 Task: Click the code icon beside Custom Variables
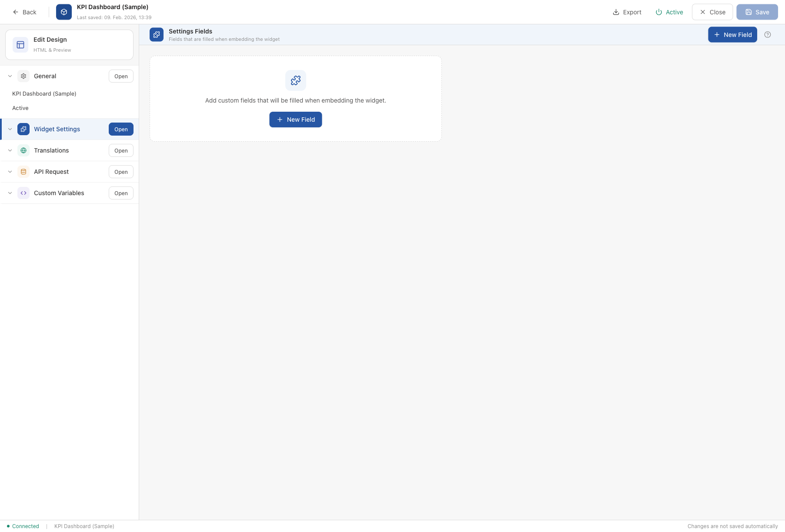click(23, 193)
